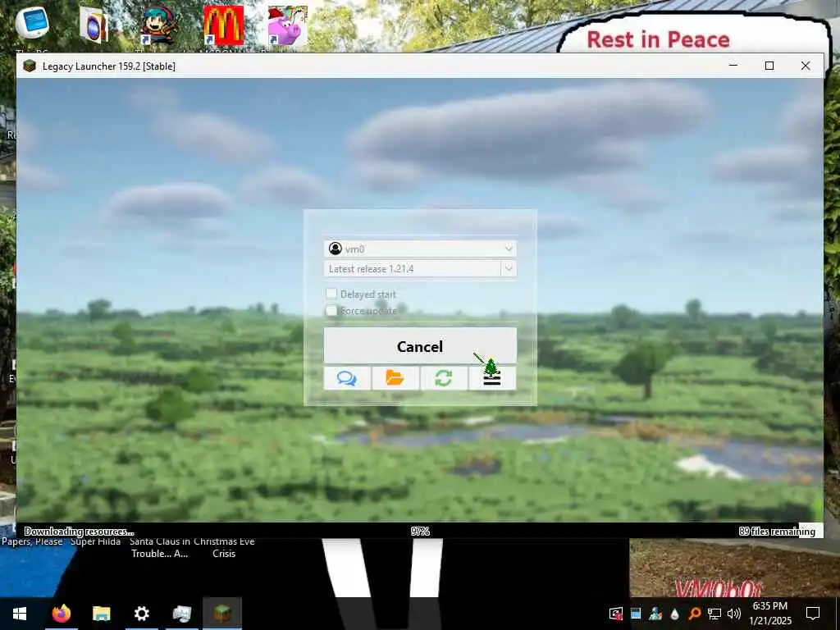840x630 pixels.
Task: Click the Legacy Launcher title bar block icon
Action: [x=30, y=66]
